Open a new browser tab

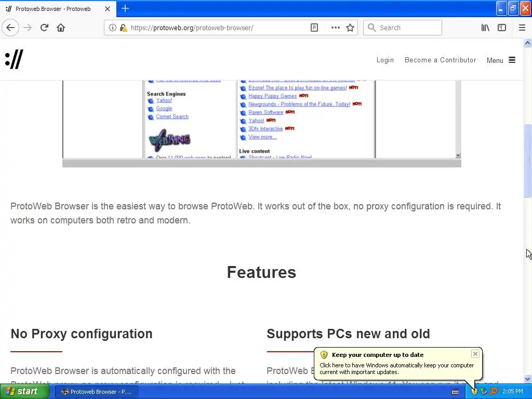pos(125,8)
